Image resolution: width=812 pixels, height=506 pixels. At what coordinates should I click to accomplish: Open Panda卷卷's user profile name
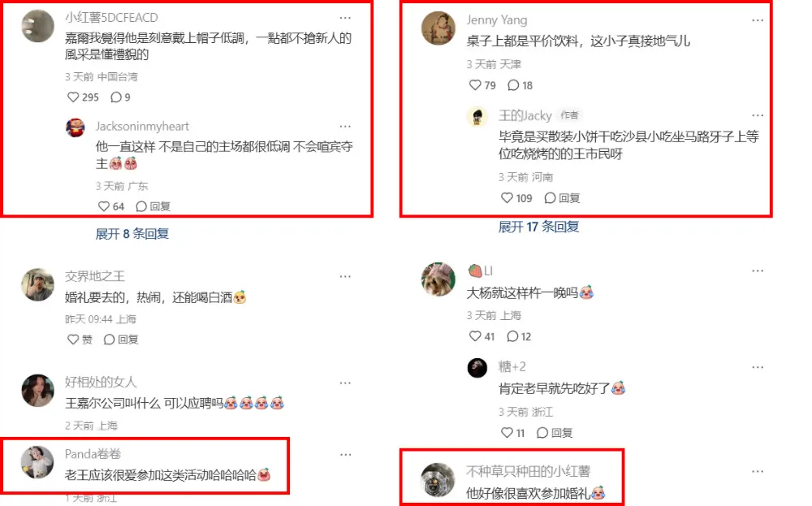pos(93,454)
